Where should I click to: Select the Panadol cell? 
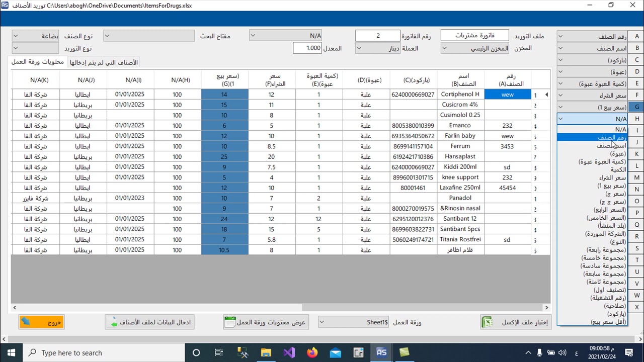(461, 198)
